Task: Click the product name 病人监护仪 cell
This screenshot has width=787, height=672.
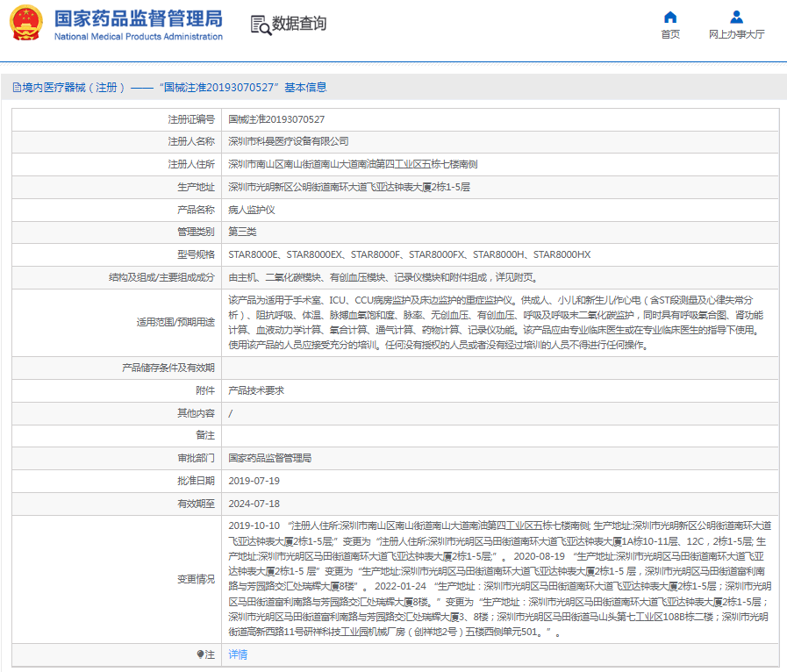Action: click(x=252, y=210)
